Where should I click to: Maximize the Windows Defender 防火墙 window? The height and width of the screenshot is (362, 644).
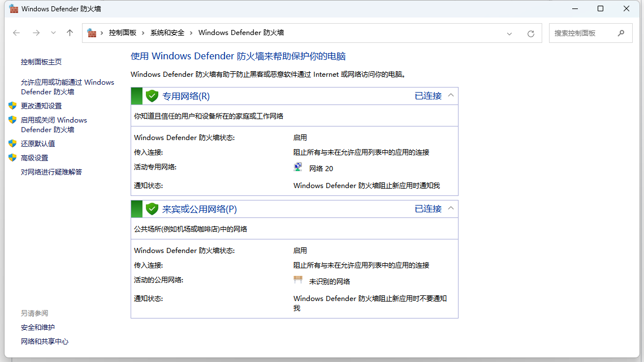[x=600, y=8]
